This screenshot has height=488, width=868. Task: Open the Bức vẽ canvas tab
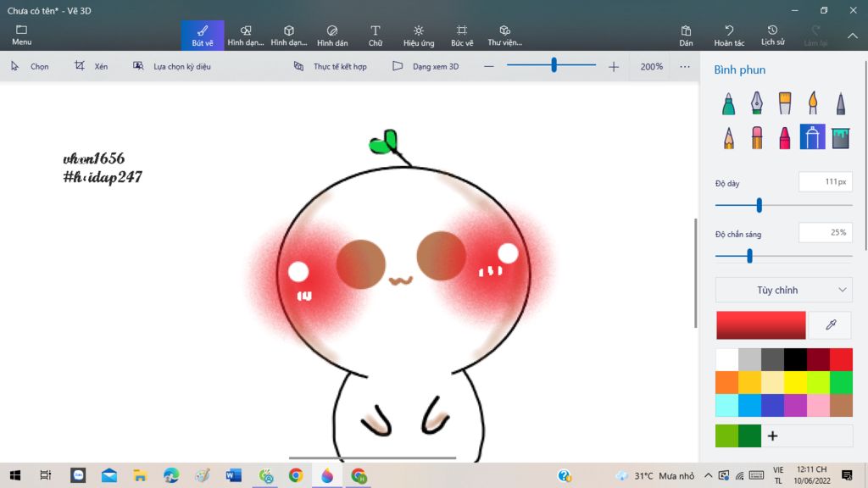coord(462,36)
